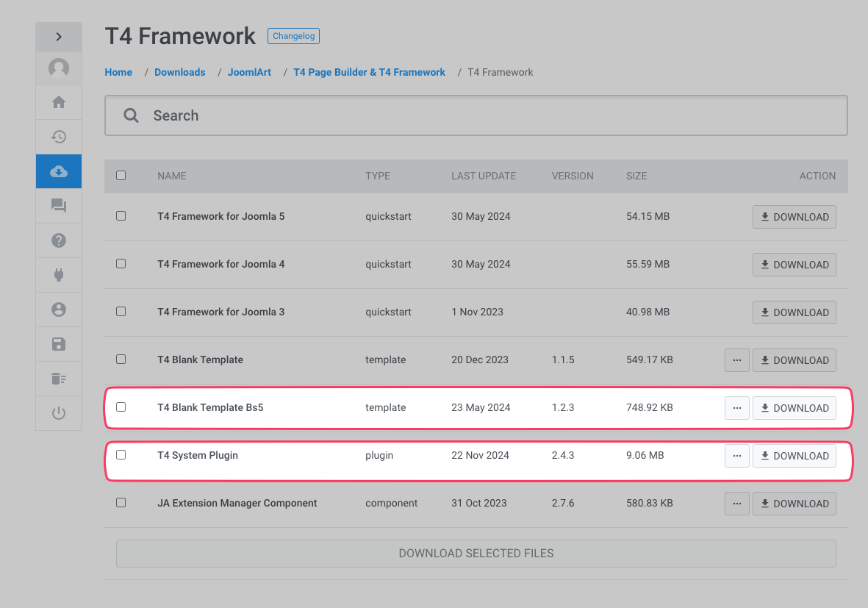Open ellipsis menu for JA Extension Manager Component
Viewport: 868px width, 608px height.
coord(736,504)
